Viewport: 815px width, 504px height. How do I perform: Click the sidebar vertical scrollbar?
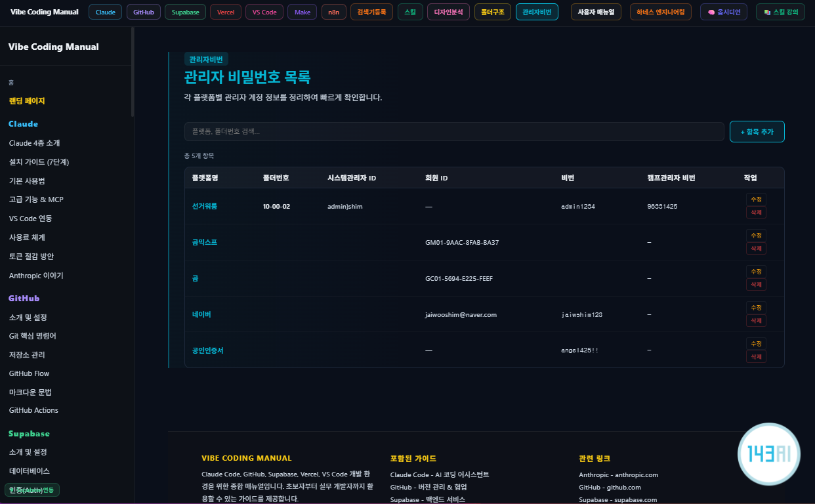click(133, 72)
